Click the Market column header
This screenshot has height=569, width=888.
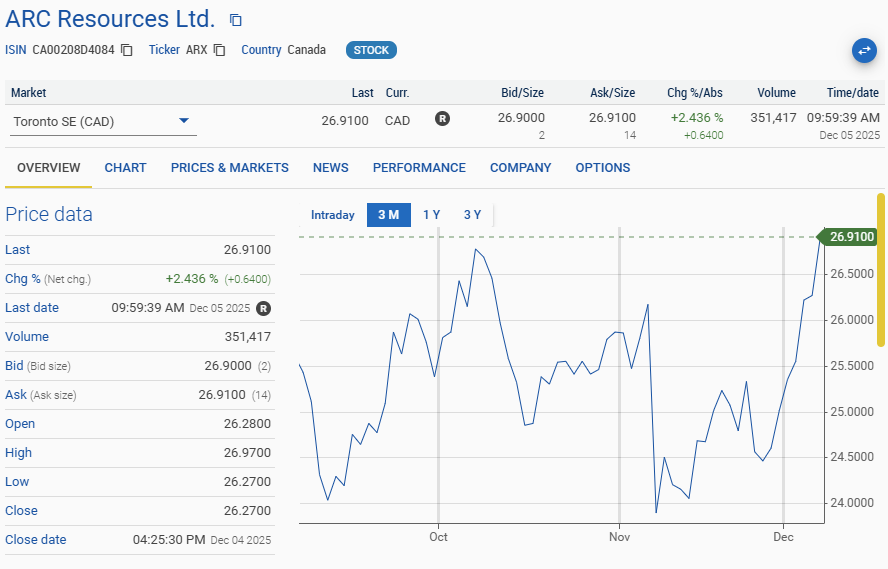click(x=28, y=93)
